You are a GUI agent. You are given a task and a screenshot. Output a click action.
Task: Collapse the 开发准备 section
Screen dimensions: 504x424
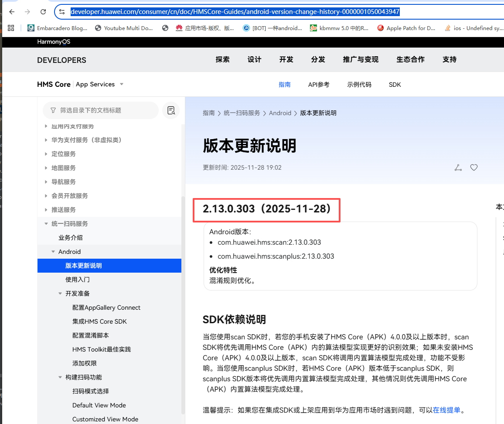(x=61, y=294)
